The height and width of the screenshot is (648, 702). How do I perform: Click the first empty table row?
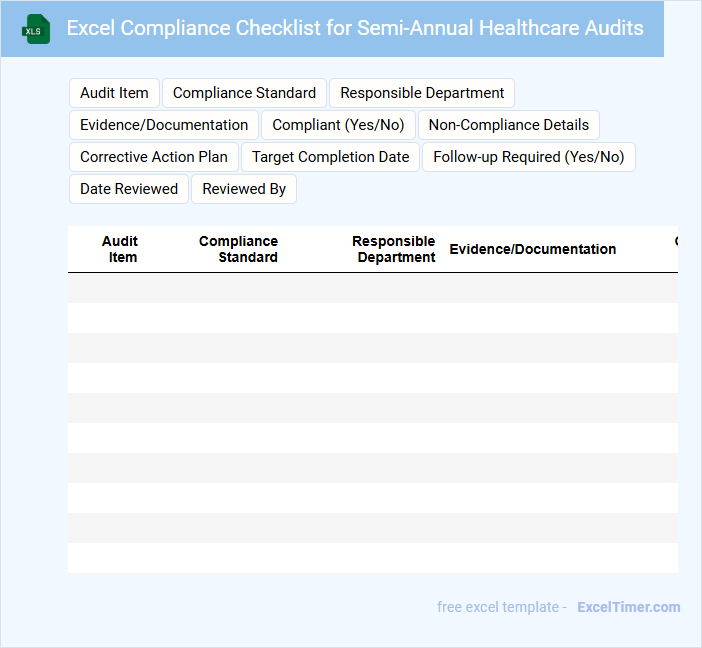click(x=372, y=288)
